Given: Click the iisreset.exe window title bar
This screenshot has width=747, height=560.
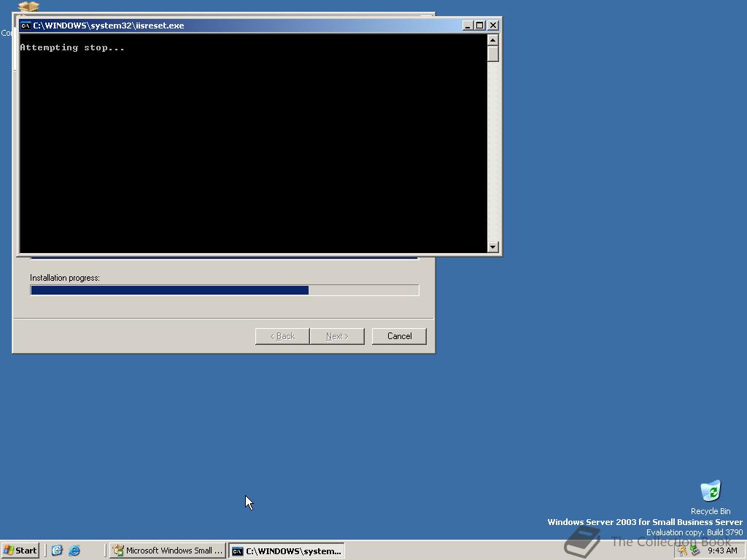Looking at the screenshot, I should (x=260, y=26).
